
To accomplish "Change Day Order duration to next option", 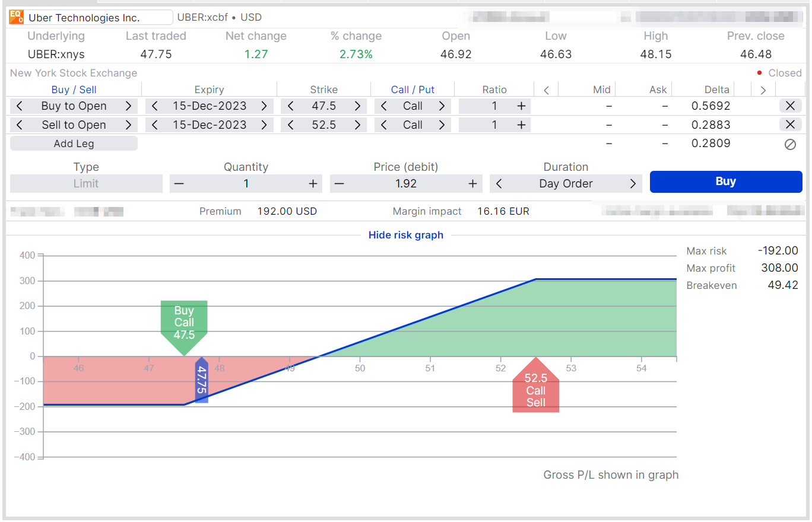I will pos(633,184).
